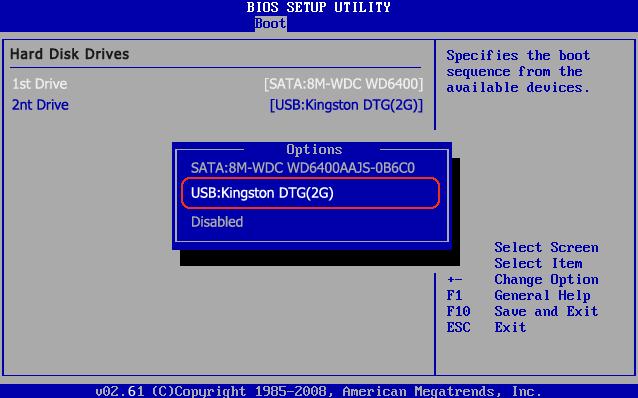638x398 pixels.
Task: Click the BIOS SETUP UTILITY title
Action: click(x=319, y=7)
